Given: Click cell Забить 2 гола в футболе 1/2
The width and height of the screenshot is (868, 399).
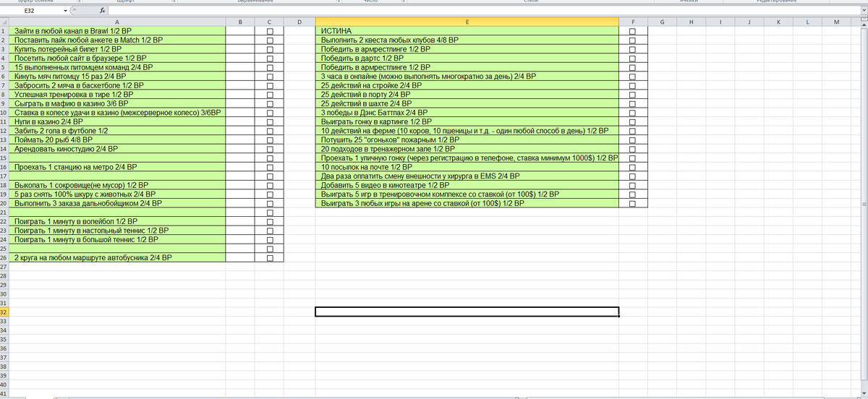Looking at the screenshot, I should coord(117,131).
